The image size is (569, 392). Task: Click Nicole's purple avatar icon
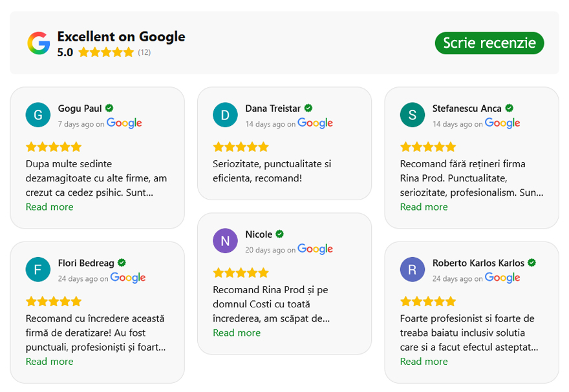coord(225,241)
